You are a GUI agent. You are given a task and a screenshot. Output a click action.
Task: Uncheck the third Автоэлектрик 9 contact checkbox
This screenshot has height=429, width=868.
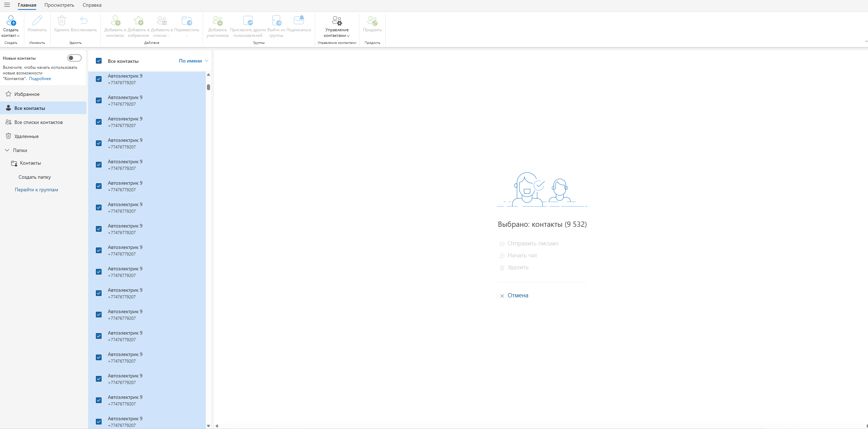99,122
